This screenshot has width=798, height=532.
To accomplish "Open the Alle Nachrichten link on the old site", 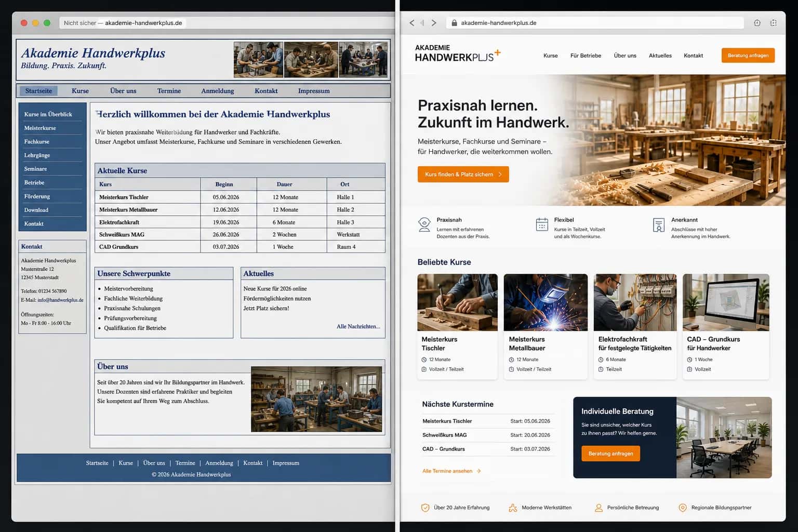I will [x=358, y=327].
